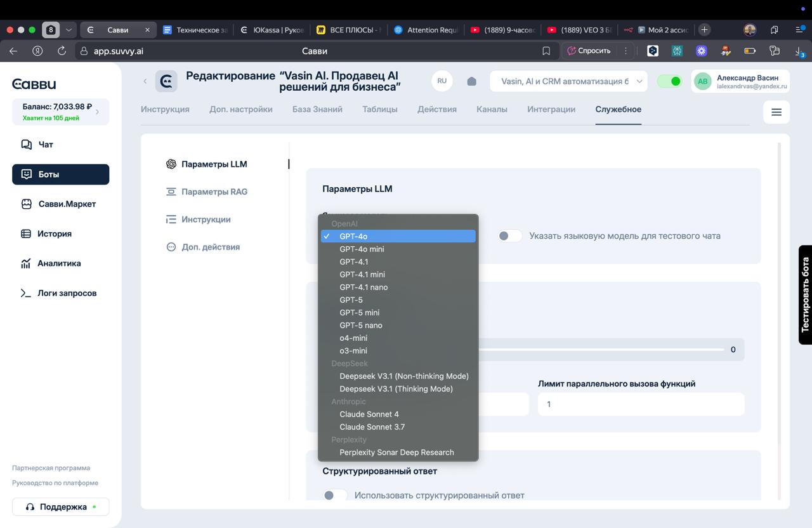This screenshot has width=812, height=528.
Task: Click the address bar app.suvvy.ai
Action: (x=118, y=51)
